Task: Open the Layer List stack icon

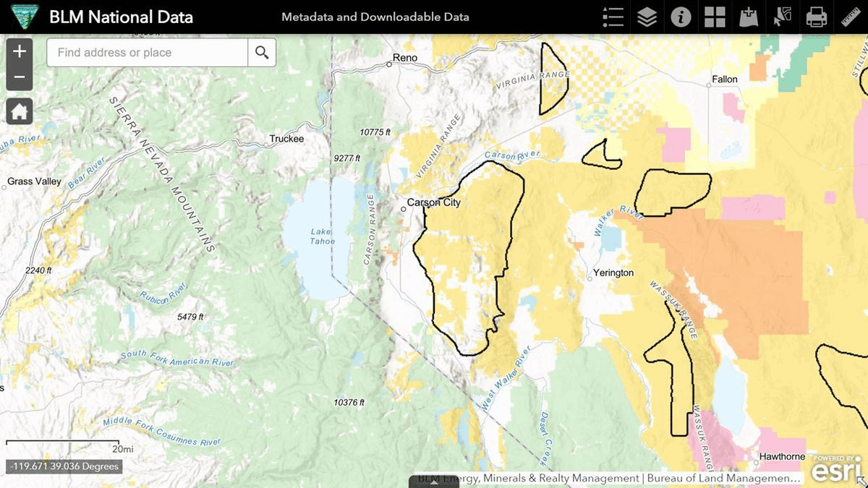Action: click(647, 17)
